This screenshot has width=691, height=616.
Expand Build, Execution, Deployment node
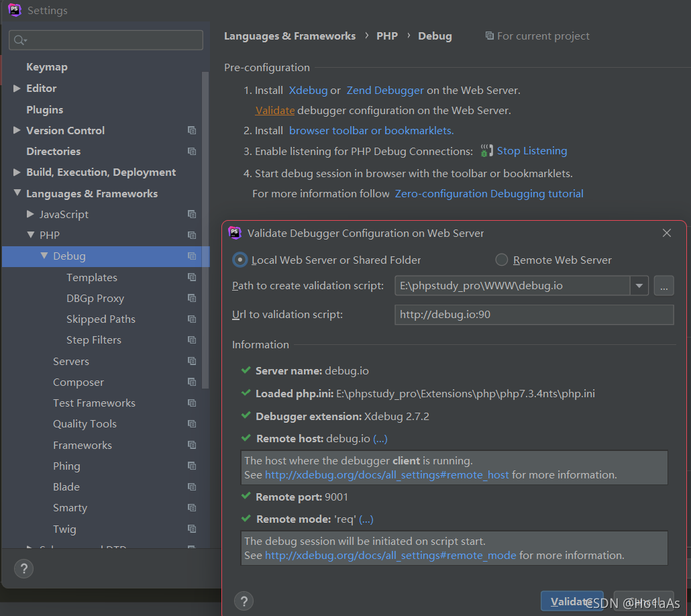[17, 172]
